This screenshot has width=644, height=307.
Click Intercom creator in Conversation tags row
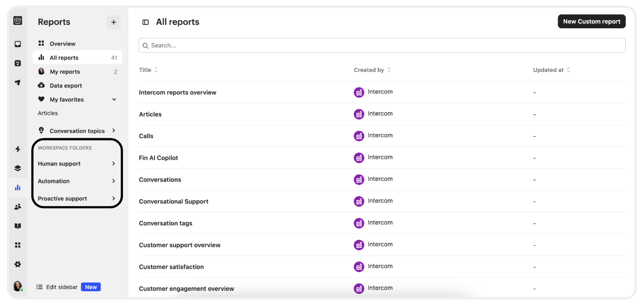373,223
